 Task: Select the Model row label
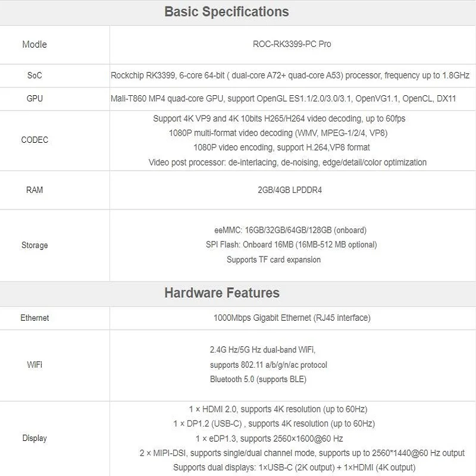point(34,45)
